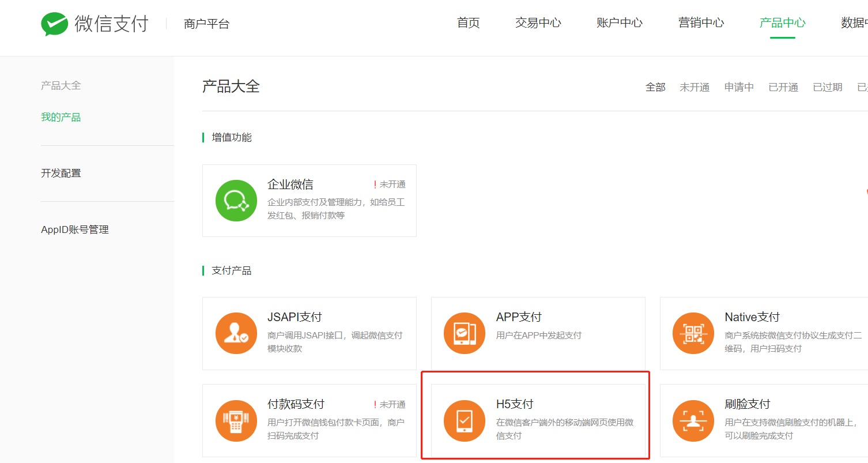Filter products by 未开通
The height and width of the screenshot is (463, 868).
[x=695, y=87]
